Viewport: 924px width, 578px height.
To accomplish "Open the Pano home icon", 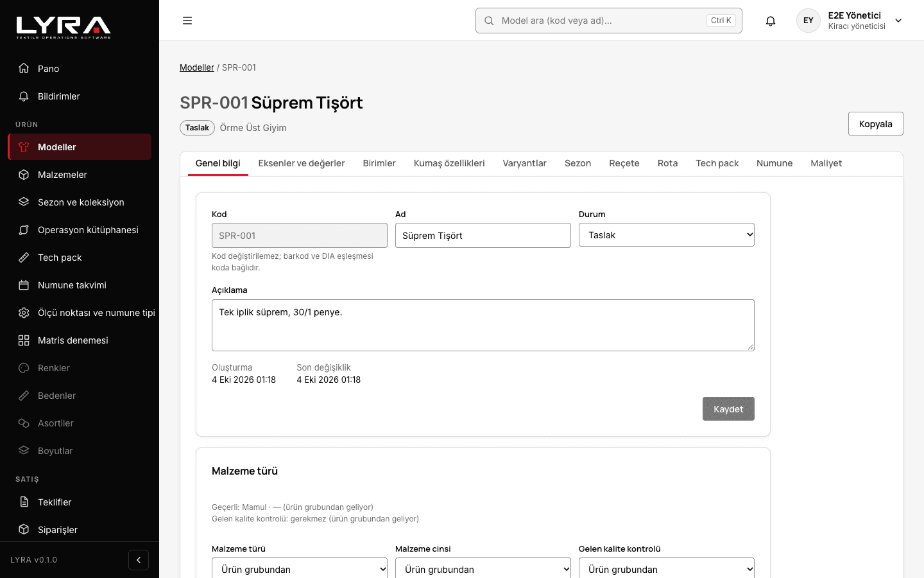I will [x=24, y=69].
